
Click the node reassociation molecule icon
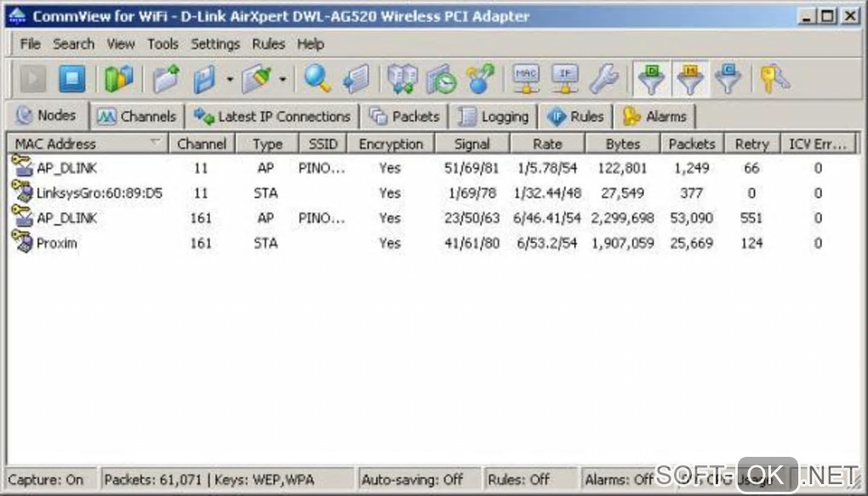pos(480,79)
